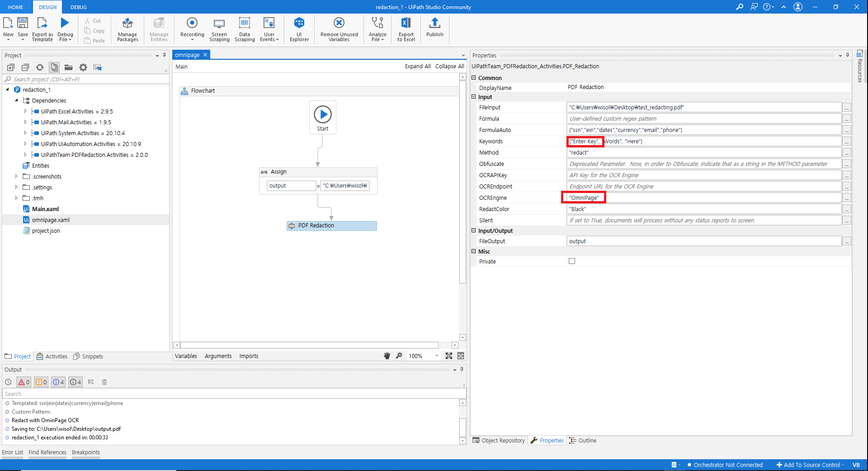868x471 pixels.
Task: Publish the project
Action: [435, 27]
